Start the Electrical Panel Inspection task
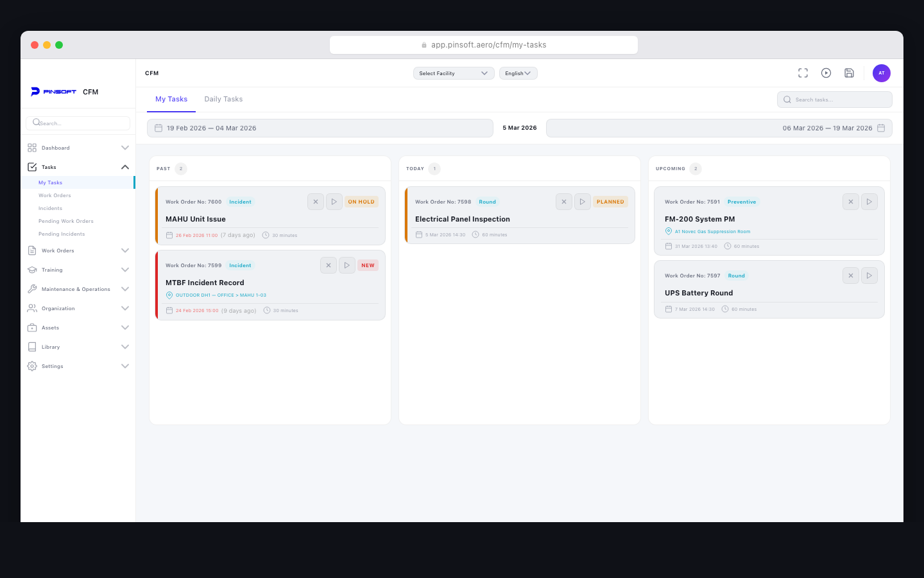Viewport: 924px width, 578px height. click(x=582, y=201)
